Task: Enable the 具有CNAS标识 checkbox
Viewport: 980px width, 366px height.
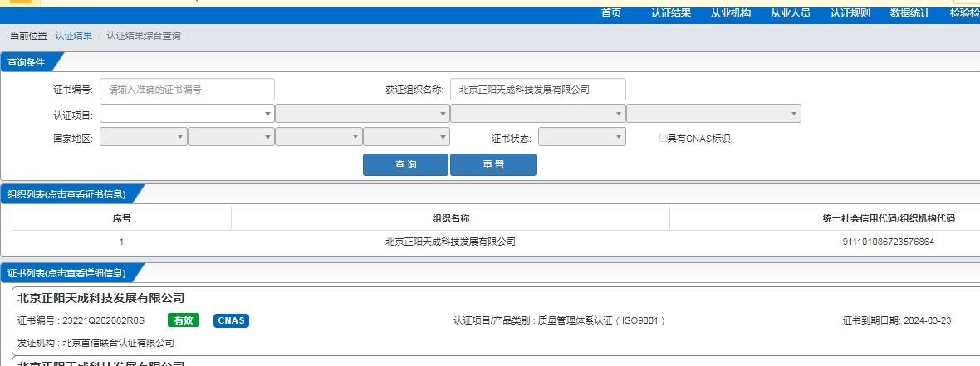Action: click(x=664, y=138)
